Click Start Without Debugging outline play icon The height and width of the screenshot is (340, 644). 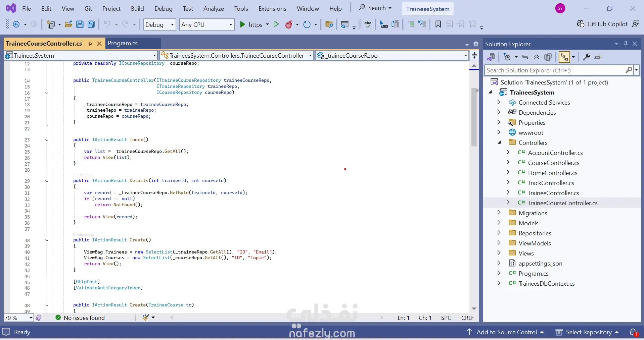pyautogui.click(x=276, y=24)
